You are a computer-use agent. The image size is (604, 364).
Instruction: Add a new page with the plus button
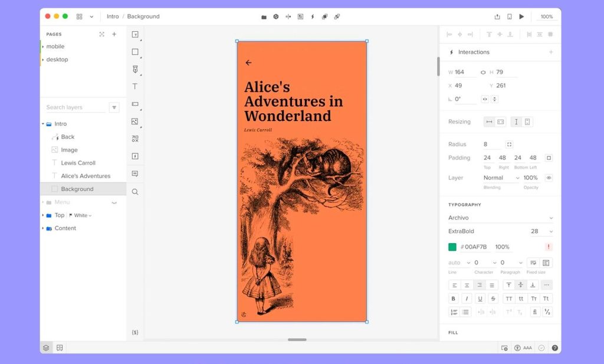(x=114, y=34)
